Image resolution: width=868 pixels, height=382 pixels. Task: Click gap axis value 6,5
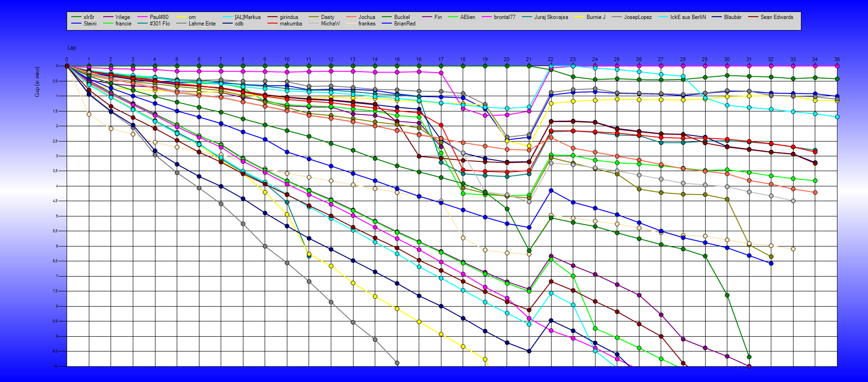pos(55,261)
